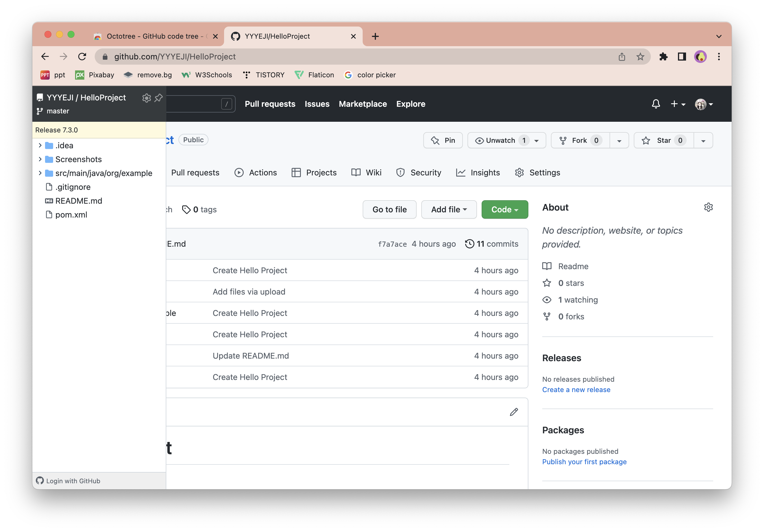Open pom.xml in the file tree
Screen dimensions: 764x532
tap(71, 215)
